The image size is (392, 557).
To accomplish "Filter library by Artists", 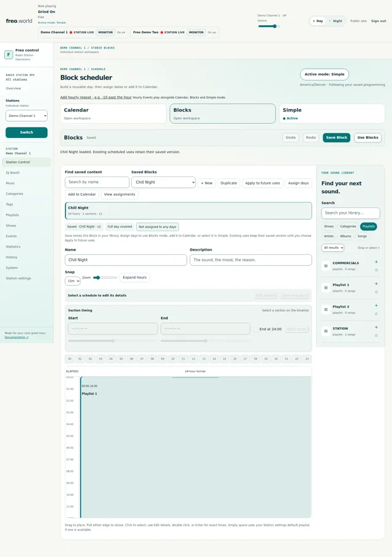I will click(329, 236).
